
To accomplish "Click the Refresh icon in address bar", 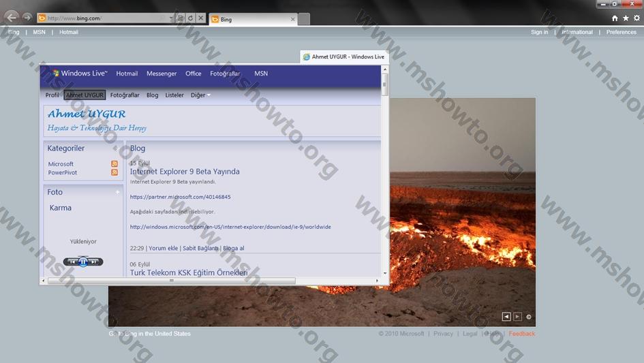I will click(x=190, y=18).
